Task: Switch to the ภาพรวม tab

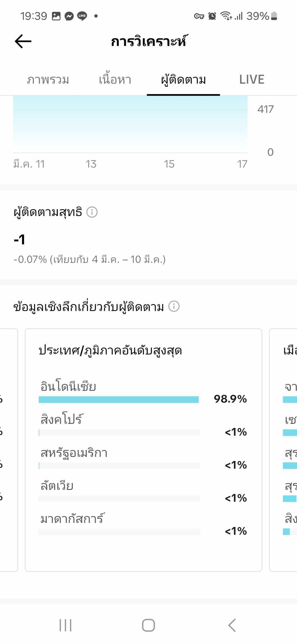Action: pyautogui.click(x=48, y=80)
